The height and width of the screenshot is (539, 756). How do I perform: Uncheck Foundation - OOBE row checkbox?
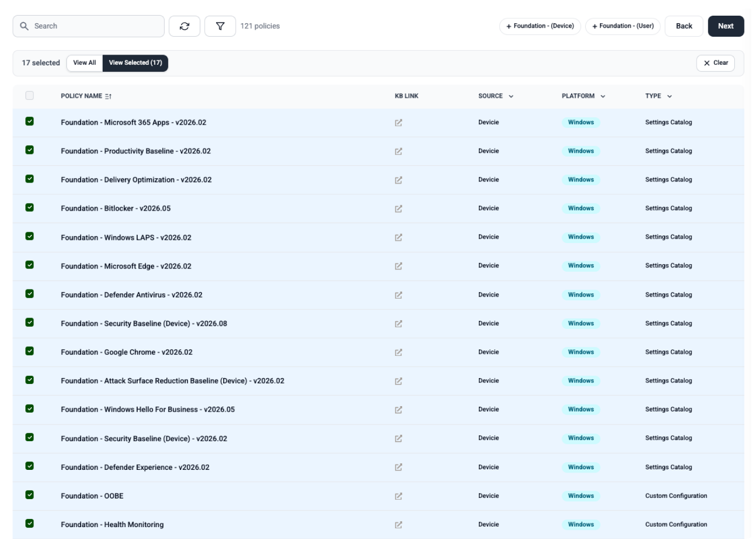point(30,495)
